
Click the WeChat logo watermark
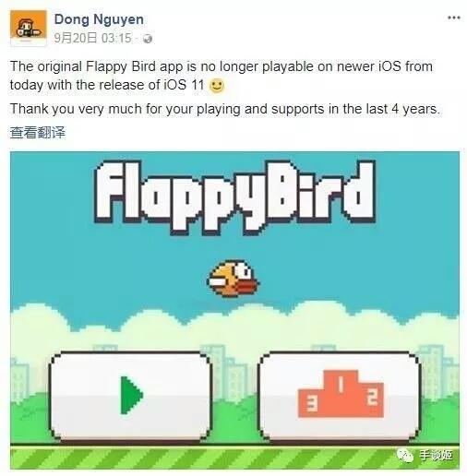[x=405, y=455]
